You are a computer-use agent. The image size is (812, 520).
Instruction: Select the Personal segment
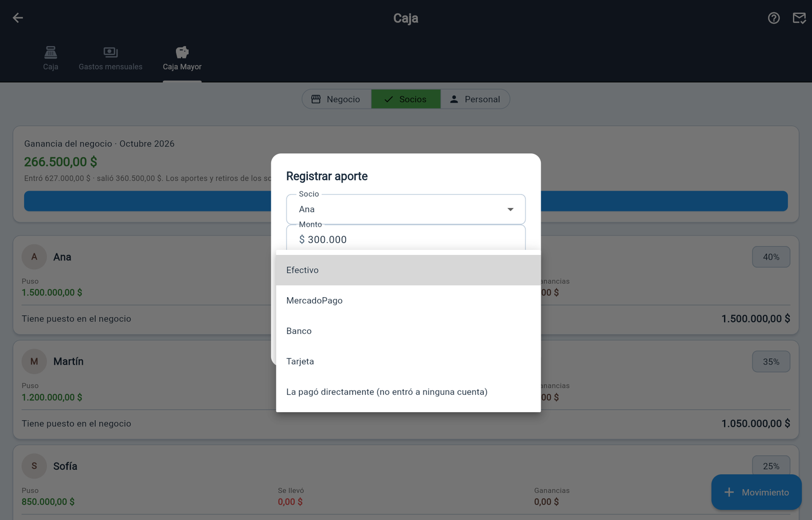pyautogui.click(x=475, y=99)
